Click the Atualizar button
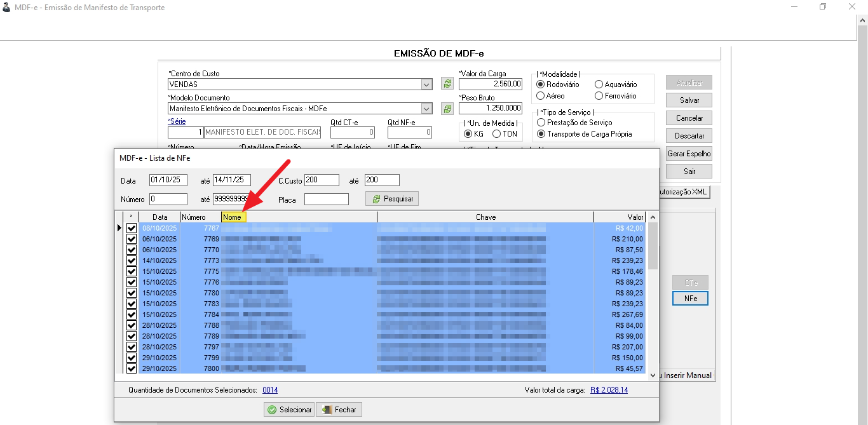Image resolution: width=868 pixels, height=425 pixels. (x=689, y=83)
